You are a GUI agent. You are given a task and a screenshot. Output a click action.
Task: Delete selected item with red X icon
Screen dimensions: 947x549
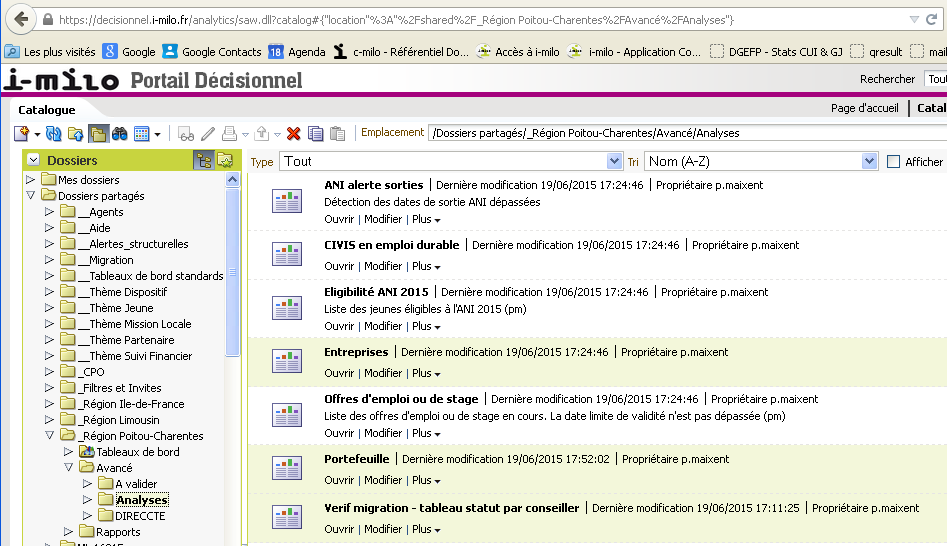tap(294, 133)
